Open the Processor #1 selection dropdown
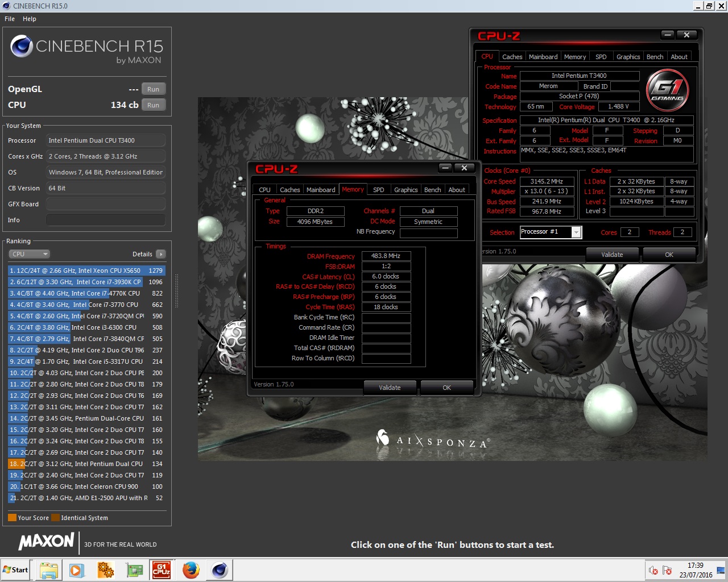Image resolution: width=728 pixels, height=582 pixels. click(x=576, y=232)
